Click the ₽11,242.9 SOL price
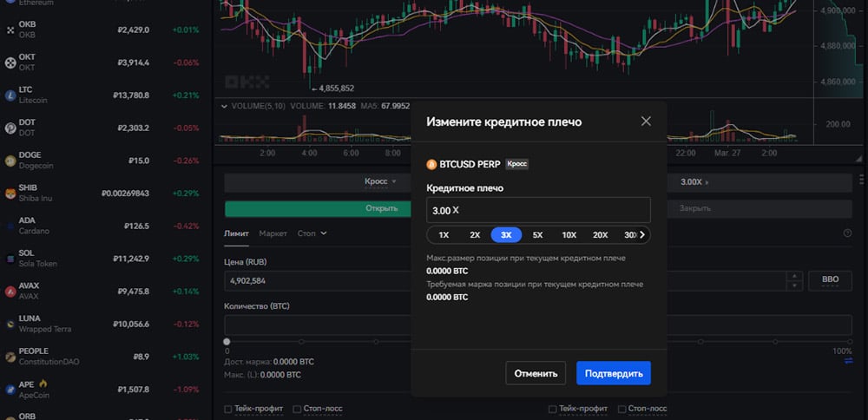Image resolution: width=868 pixels, height=420 pixels. [x=131, y=259]
